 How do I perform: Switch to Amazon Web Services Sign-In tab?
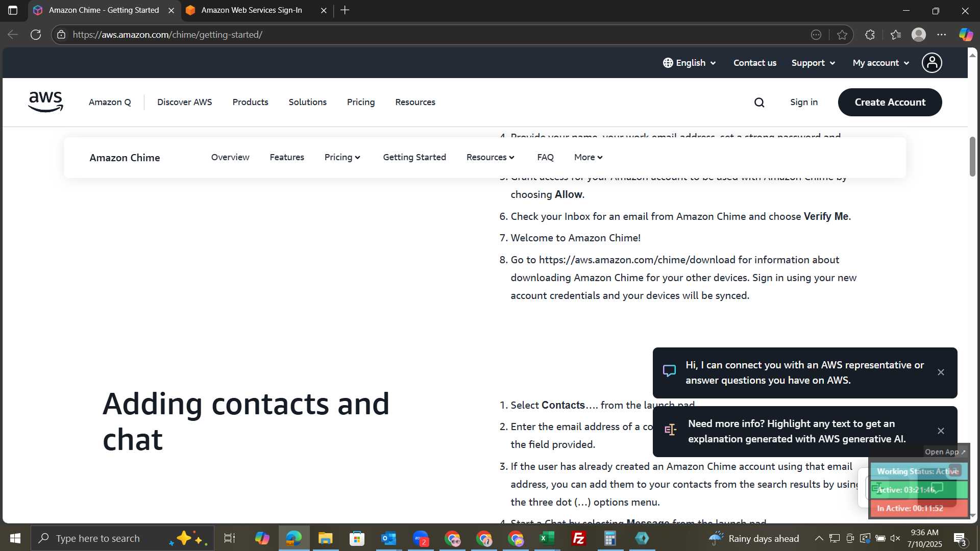[x=251, y=10]
